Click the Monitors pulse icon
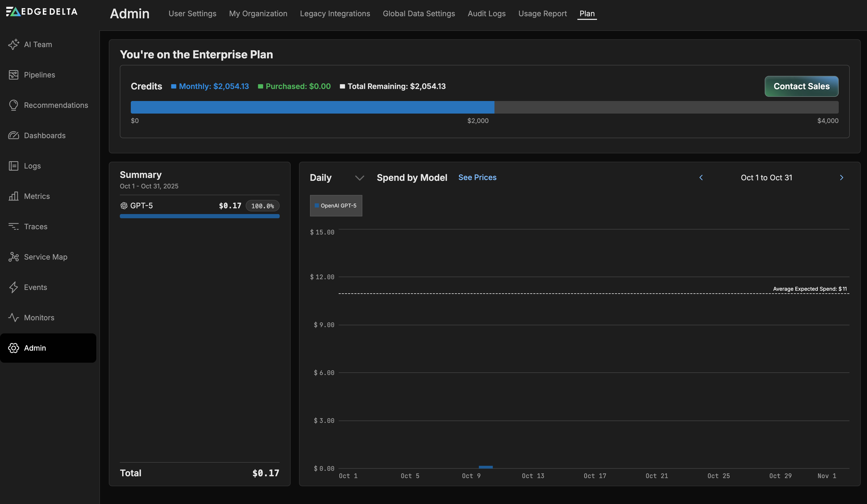Screen dimensions: 867x504 13,317
